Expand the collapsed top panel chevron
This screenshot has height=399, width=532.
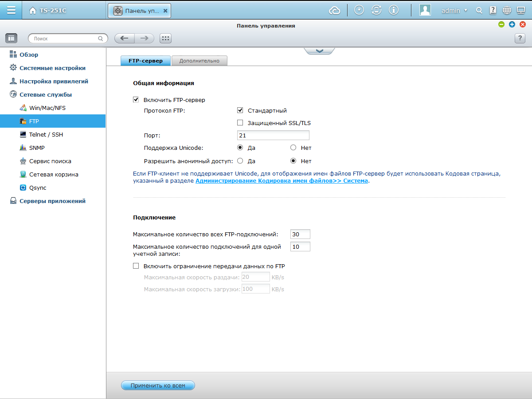tap(319, 51)
